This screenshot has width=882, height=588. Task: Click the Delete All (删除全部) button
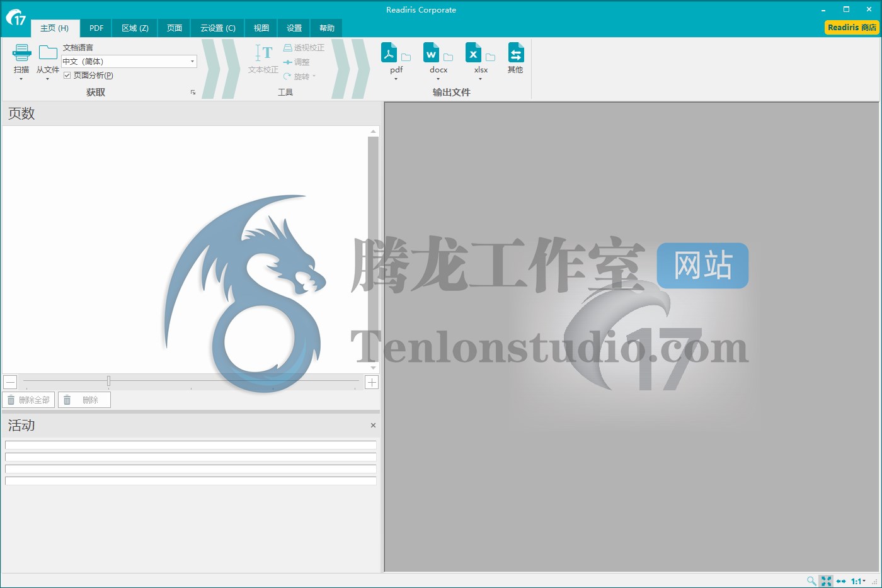[x=28, y=400]
